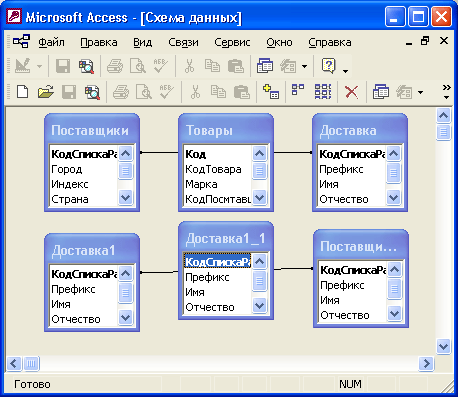
Task: Click the horizontal scrollbar right arrow
Action: point(427,363)
